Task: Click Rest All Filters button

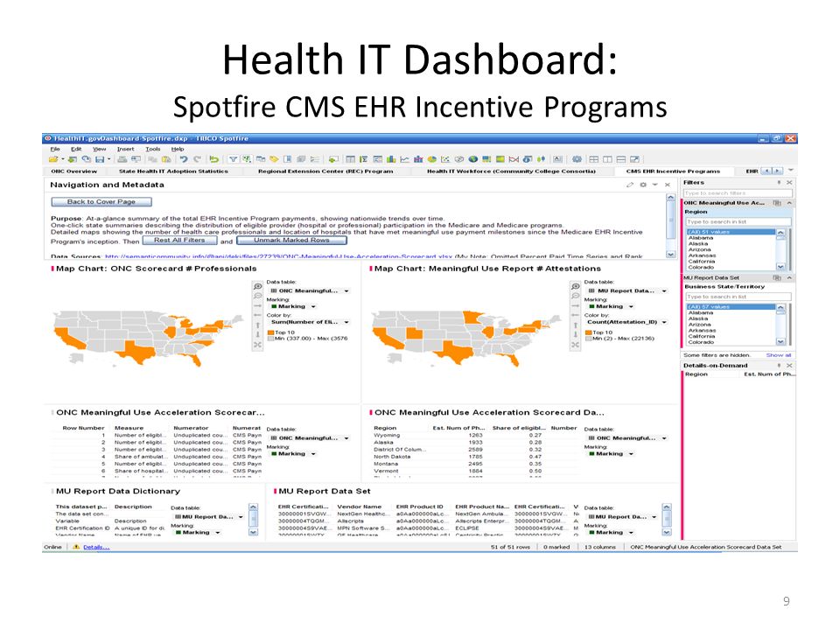Action: [x=179, y=240]
